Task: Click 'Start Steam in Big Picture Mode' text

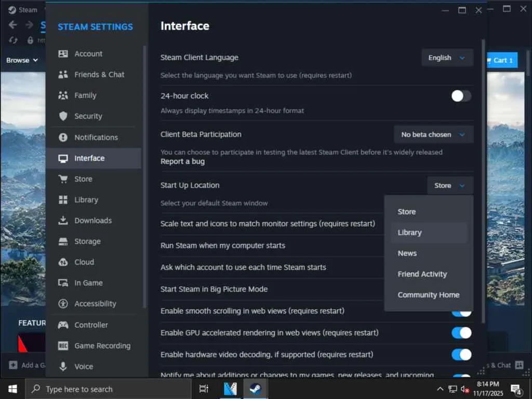Action: click(214, 289)
